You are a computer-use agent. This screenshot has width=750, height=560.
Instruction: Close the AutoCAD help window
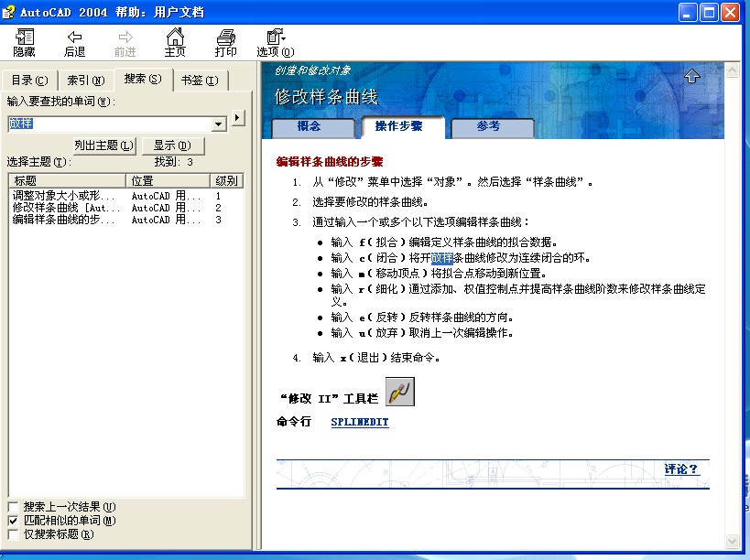(x=731, y=13)
